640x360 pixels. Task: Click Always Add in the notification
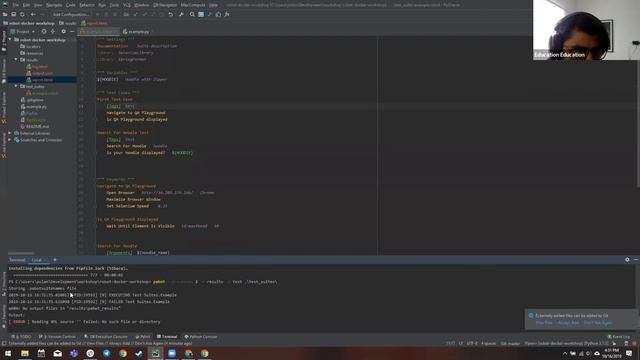(x=568, y=323)
